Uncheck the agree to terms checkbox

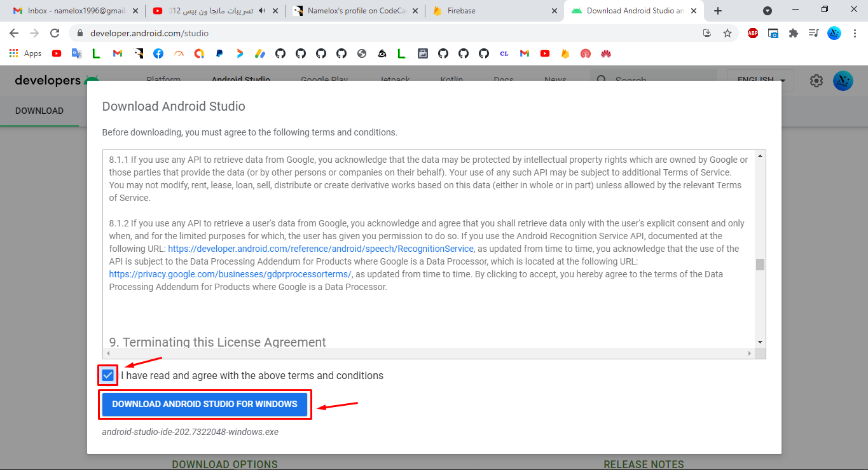tap(107, 375)
